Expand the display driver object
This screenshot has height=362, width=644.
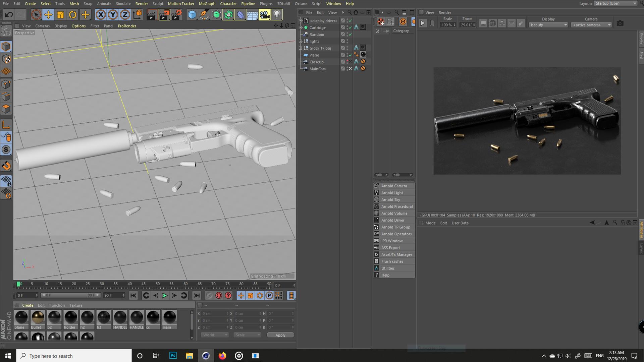[x=301, y=20]
